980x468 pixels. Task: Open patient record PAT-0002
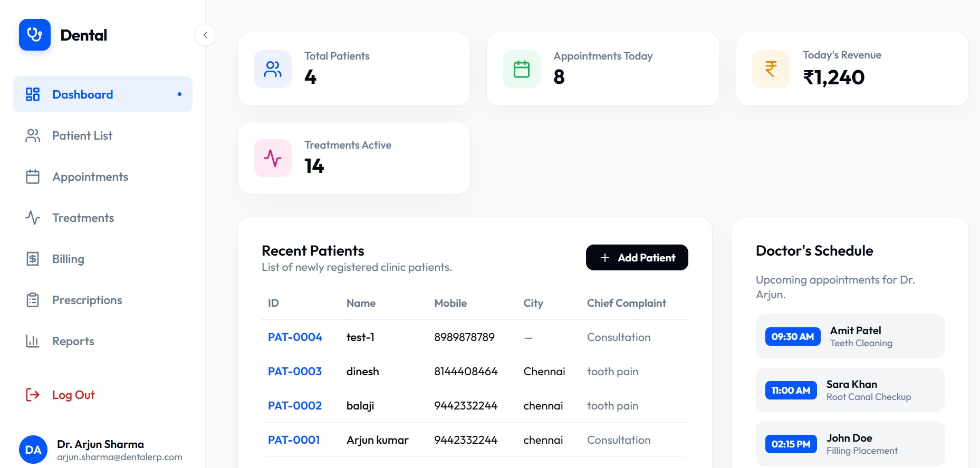(x=295, y=406)
